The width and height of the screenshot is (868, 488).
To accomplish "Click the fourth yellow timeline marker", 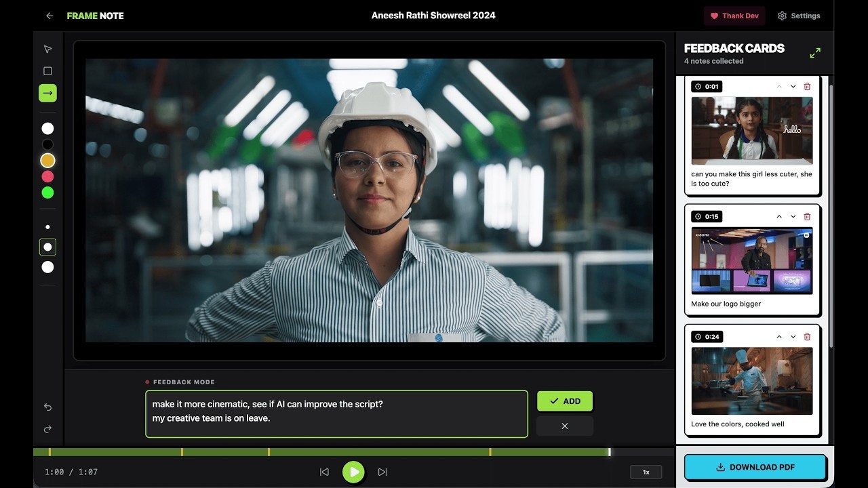I will (490, 451).
